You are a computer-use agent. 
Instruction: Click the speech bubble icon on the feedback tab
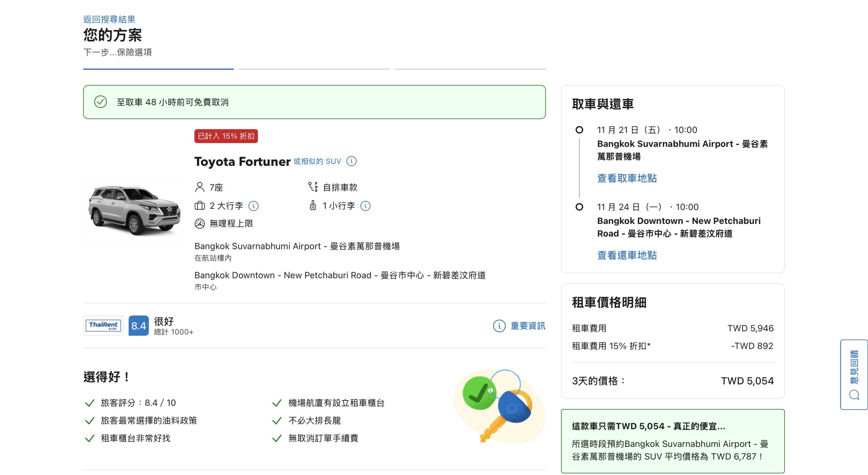pos(854,395)
